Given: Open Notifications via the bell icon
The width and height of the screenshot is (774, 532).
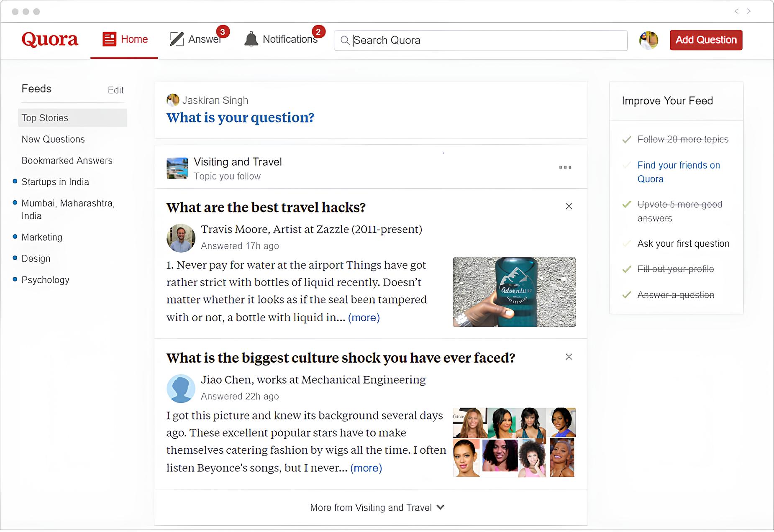Looking at the screenshot, I should [251, 38].
